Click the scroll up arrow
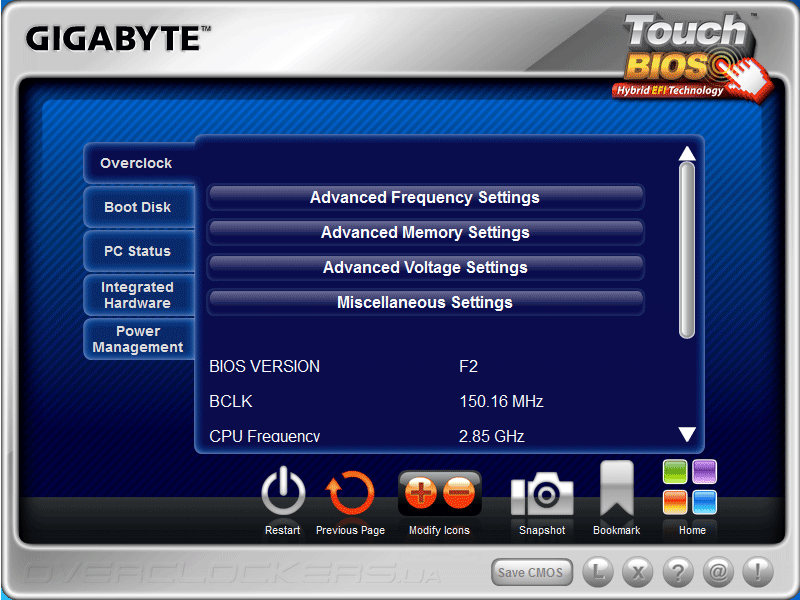The height and width of the screenshot is (600, 800). [687, 153]
